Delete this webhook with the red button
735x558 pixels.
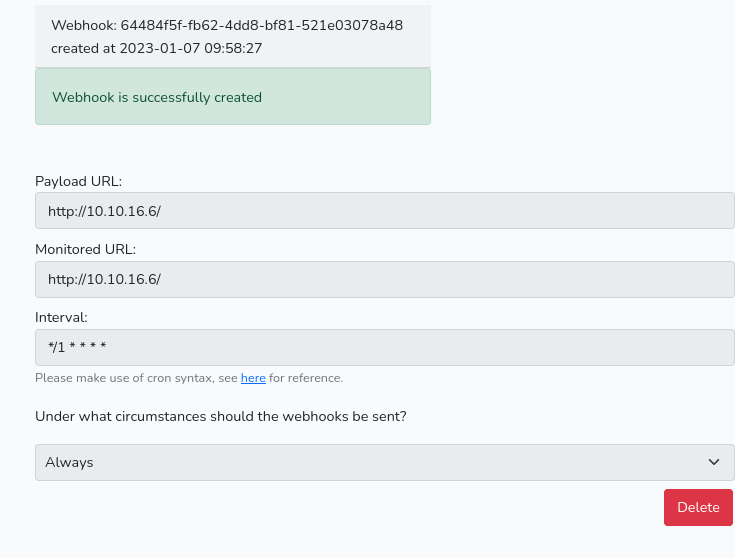[x=698, y=507]
